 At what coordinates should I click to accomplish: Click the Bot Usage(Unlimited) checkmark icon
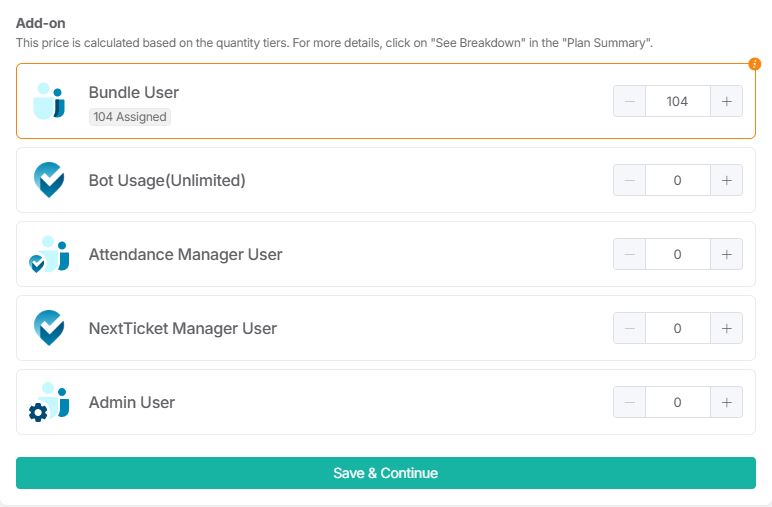click(x=49, y=180)
